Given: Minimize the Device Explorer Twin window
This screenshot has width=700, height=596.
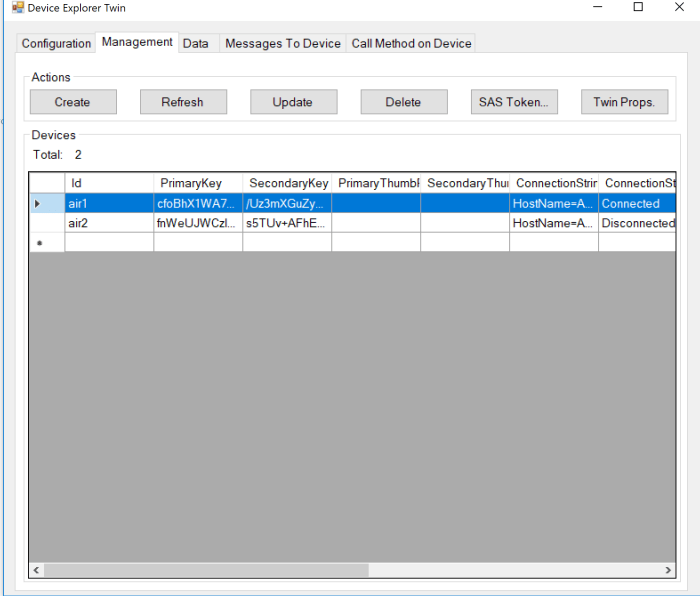Looking at the screenshot, I should (597, 7).
